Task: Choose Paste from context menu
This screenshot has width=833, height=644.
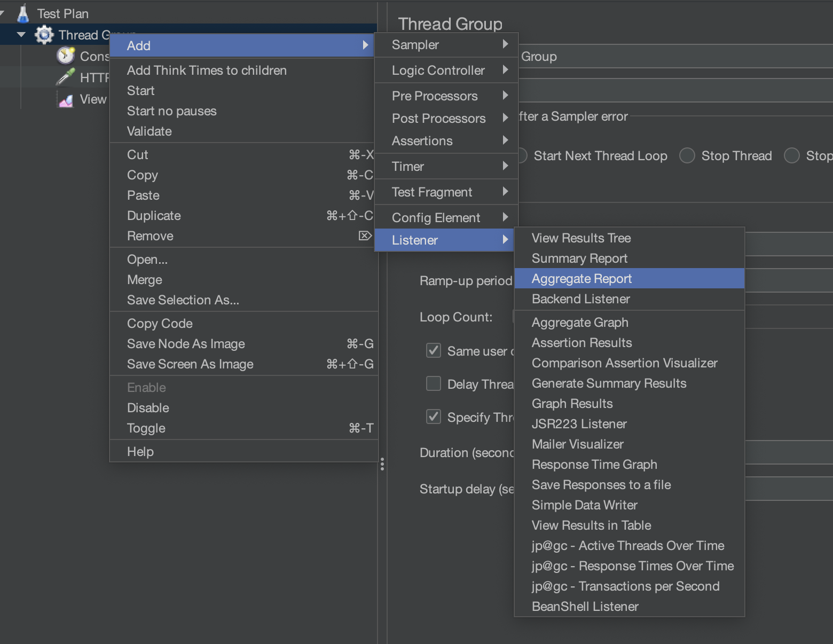Action: [x=243, y=195]
